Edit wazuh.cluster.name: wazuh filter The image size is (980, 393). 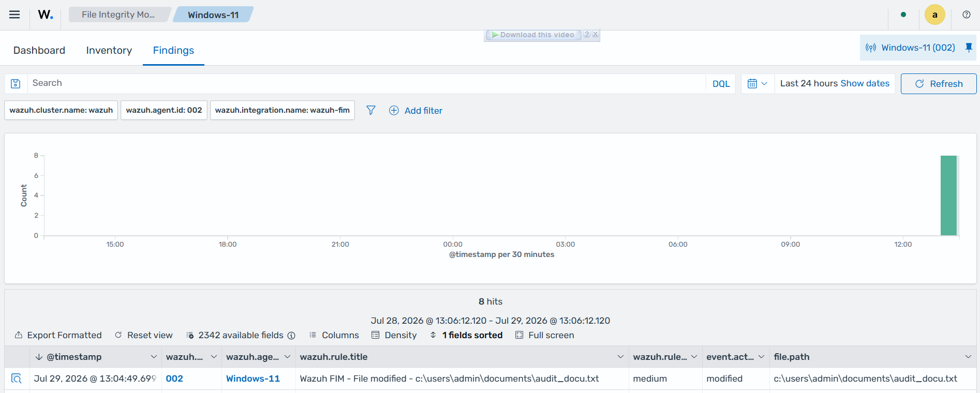[61, 110]
